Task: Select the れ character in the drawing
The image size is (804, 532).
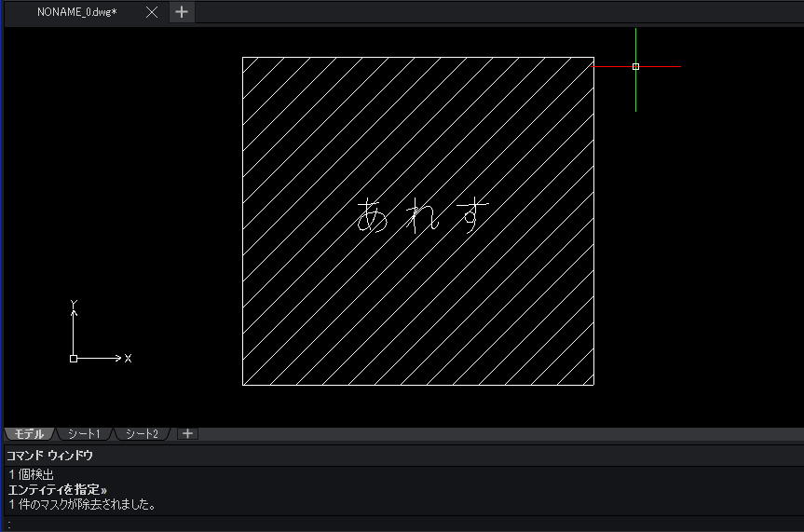Action: 423,216
